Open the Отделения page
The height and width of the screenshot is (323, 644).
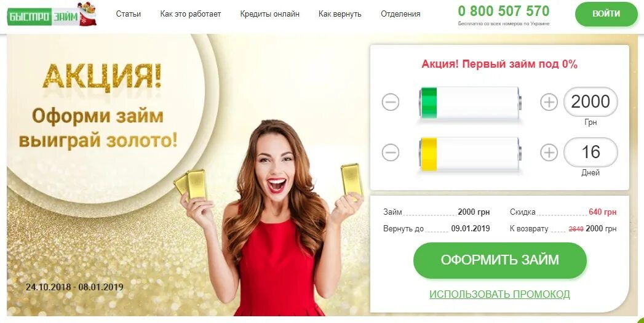(x=400, y=14)
